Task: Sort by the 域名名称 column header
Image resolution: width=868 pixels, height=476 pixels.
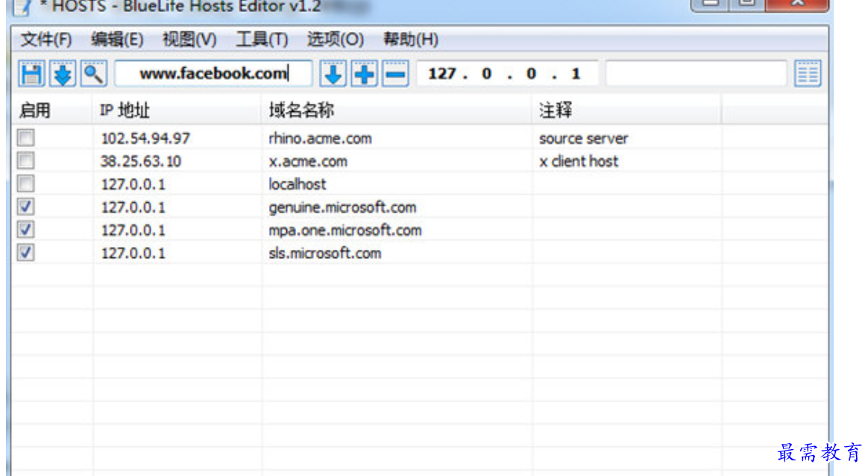Action: (x=396, y=110)
